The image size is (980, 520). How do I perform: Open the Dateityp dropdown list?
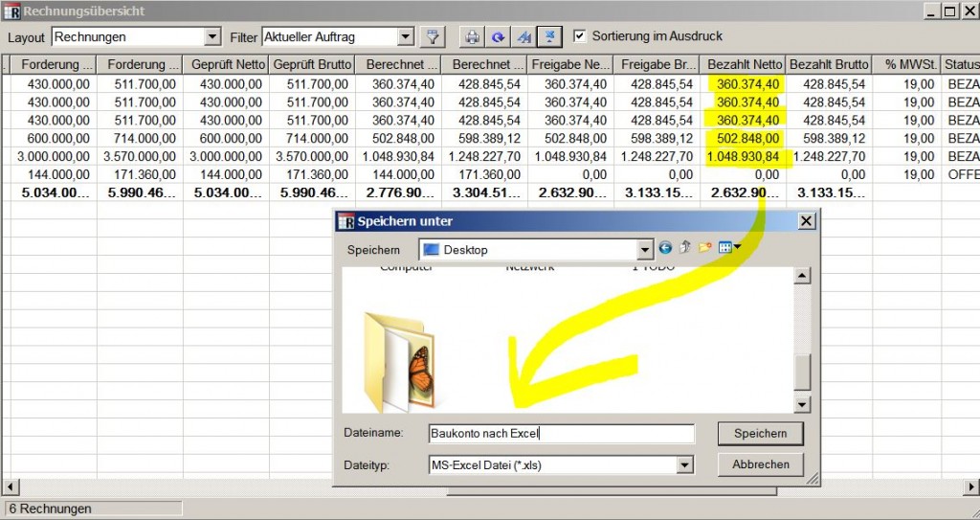click(684, 464)
